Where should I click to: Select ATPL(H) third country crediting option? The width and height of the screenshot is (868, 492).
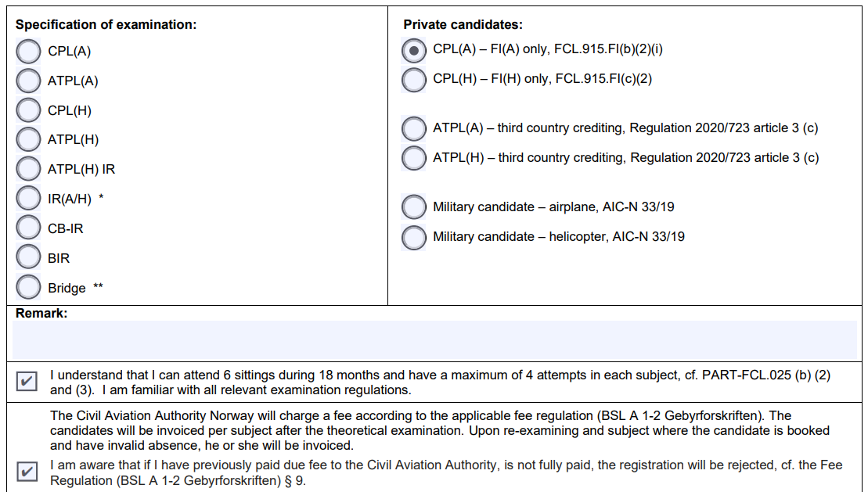point(413,158)
